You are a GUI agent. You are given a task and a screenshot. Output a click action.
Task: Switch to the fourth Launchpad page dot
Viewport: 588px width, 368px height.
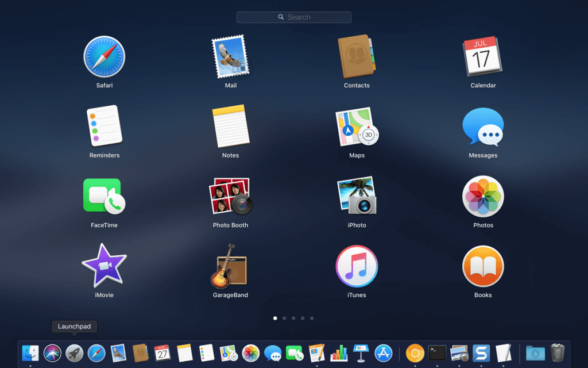(x=303, y=318)
